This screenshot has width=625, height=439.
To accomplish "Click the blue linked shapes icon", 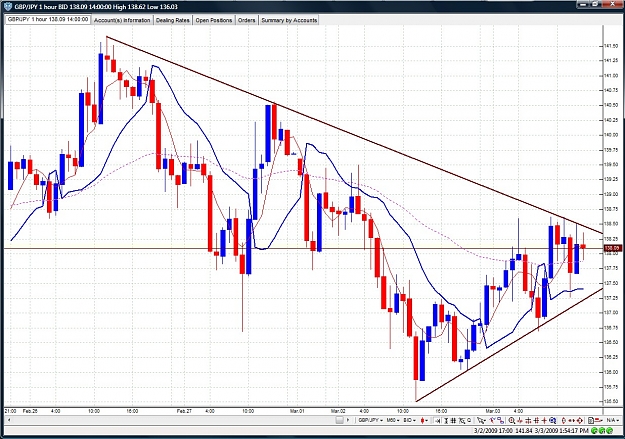I will point(501,420).
